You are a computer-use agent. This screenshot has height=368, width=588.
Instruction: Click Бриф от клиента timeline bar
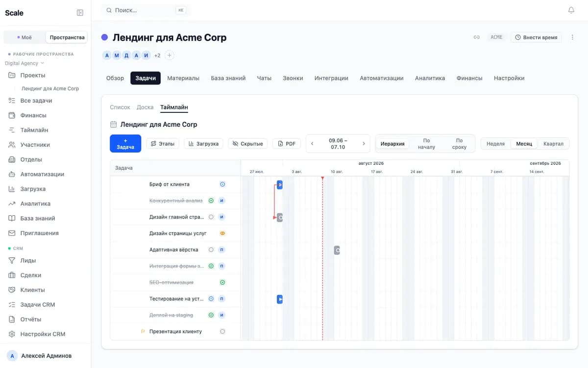[280, 184]
